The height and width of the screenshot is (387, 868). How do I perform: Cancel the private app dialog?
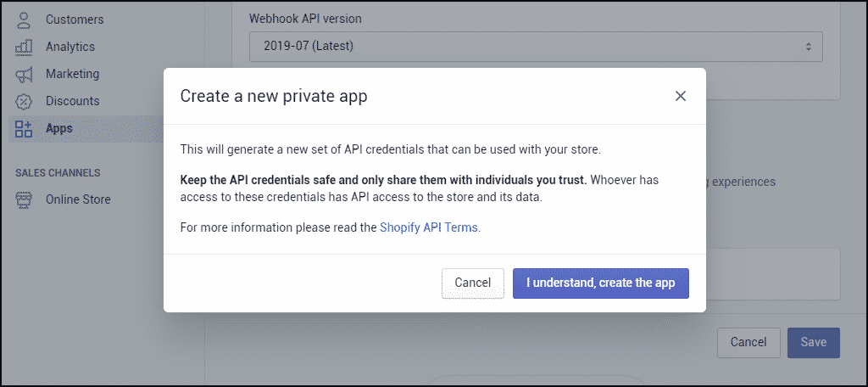coord(473,283)
